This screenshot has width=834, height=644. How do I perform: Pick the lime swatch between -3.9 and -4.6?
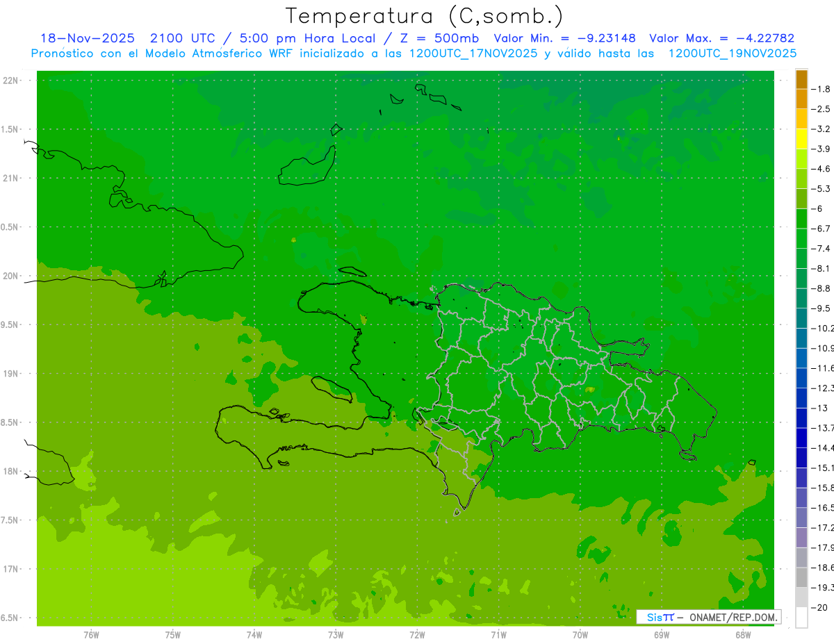(801, 159)
